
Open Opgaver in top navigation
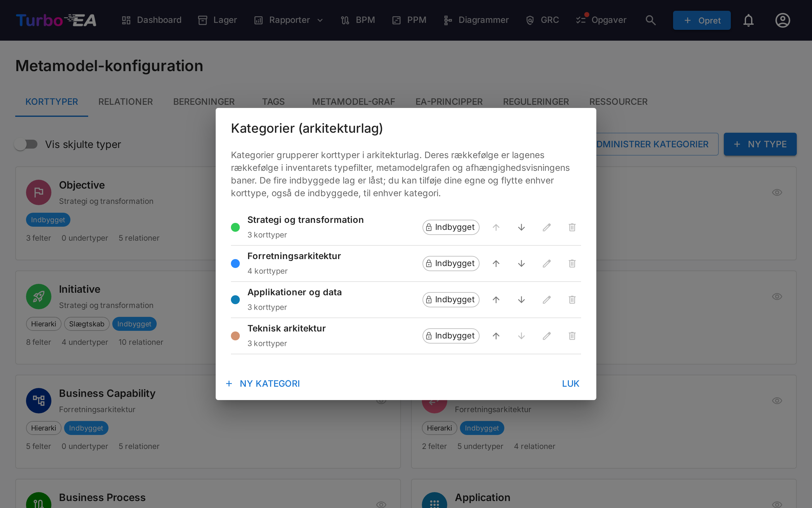coord(601,20)
